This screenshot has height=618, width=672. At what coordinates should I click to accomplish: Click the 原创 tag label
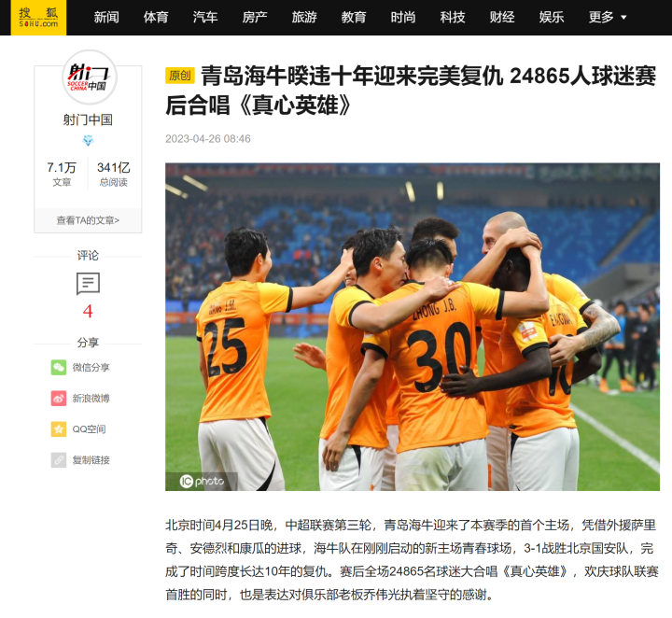click(x=179, y=76)
